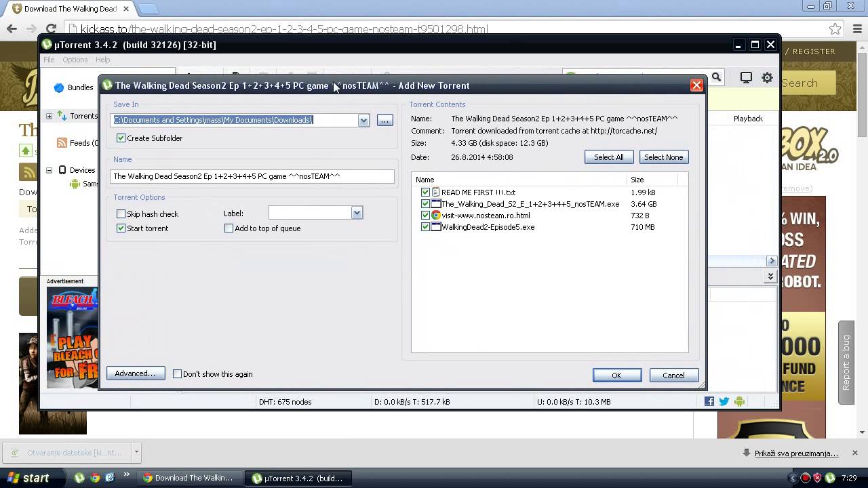The image size is (868, 488).
Task: Click the text file icon of READ ME FIRST
Action: (x=436, y=192)
